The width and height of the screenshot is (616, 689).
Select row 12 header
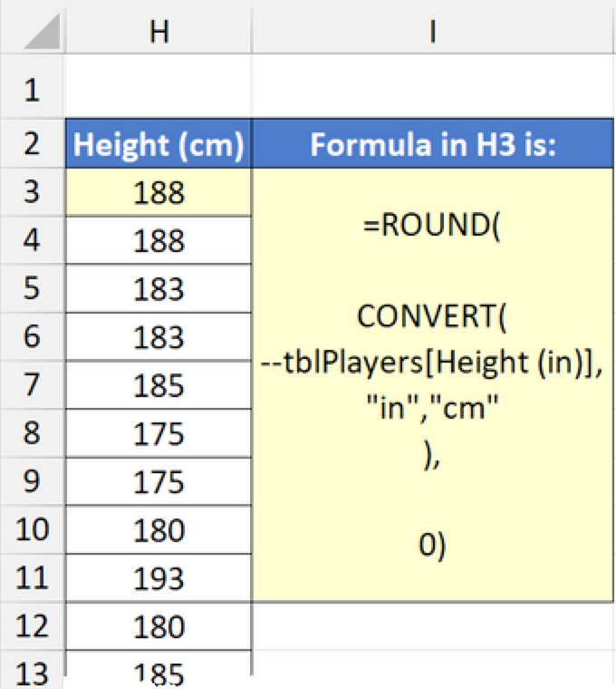point(33,626)
